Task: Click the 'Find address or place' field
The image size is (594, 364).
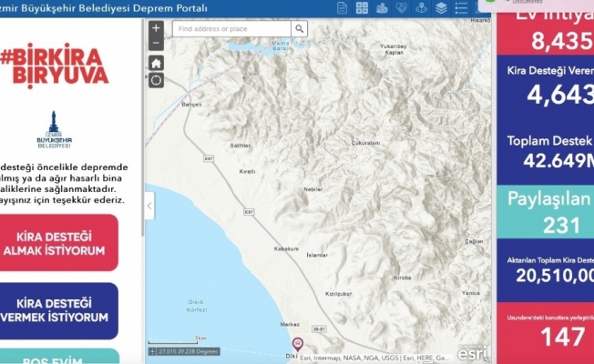Action: (x=230, y=29)
